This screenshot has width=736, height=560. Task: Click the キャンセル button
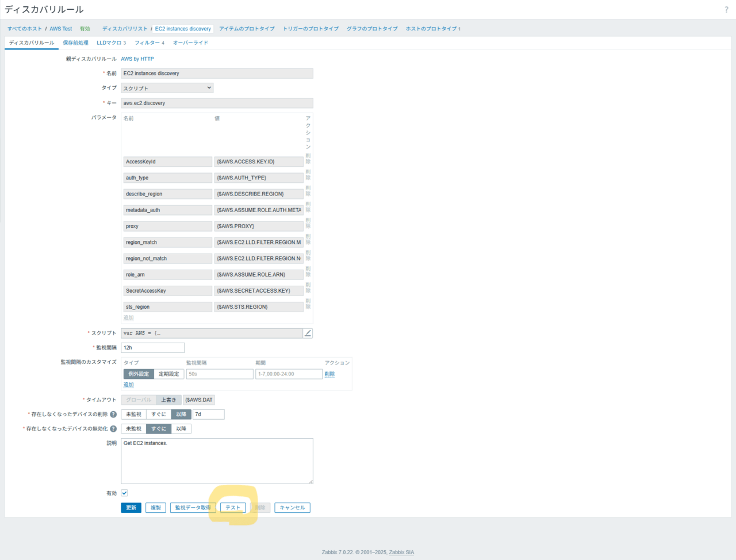click(293, 508)
